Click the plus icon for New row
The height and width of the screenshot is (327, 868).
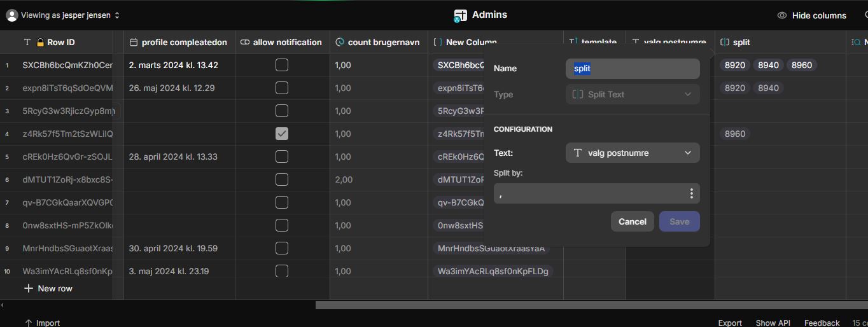tap(28, 288)
